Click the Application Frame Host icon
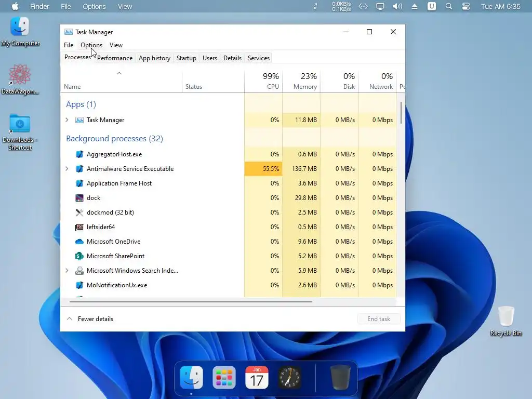Viewport: 532px width, 399px height. [x=79, y=183]
